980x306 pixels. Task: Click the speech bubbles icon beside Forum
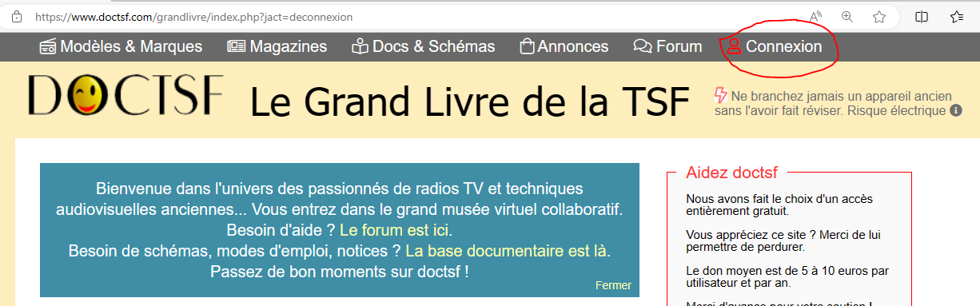point(643,47)
